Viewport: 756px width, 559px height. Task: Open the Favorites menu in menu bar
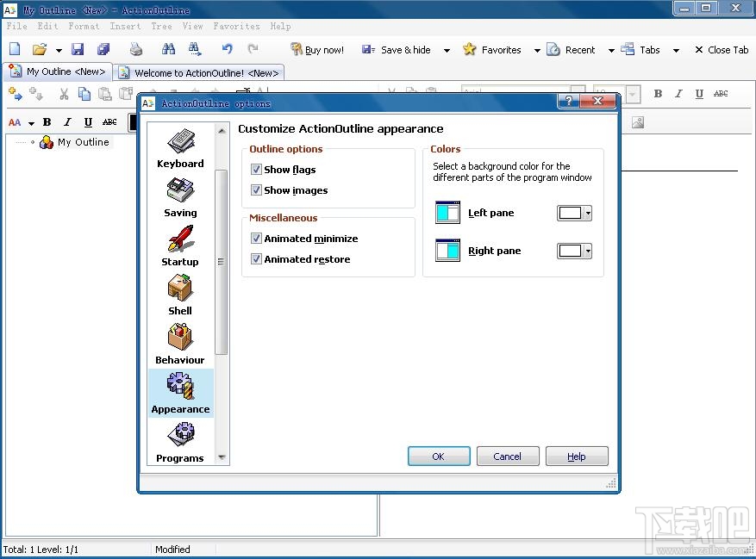point(237,26)
